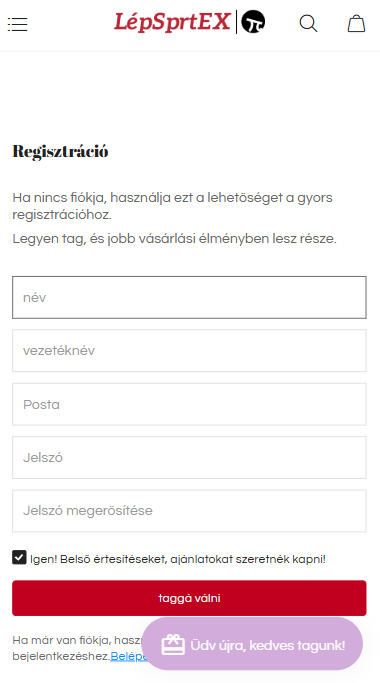Viewport: 380px width, 683px height.
Task: Uncheck the newsletter offers checkbox
Action: click(19, 557)
